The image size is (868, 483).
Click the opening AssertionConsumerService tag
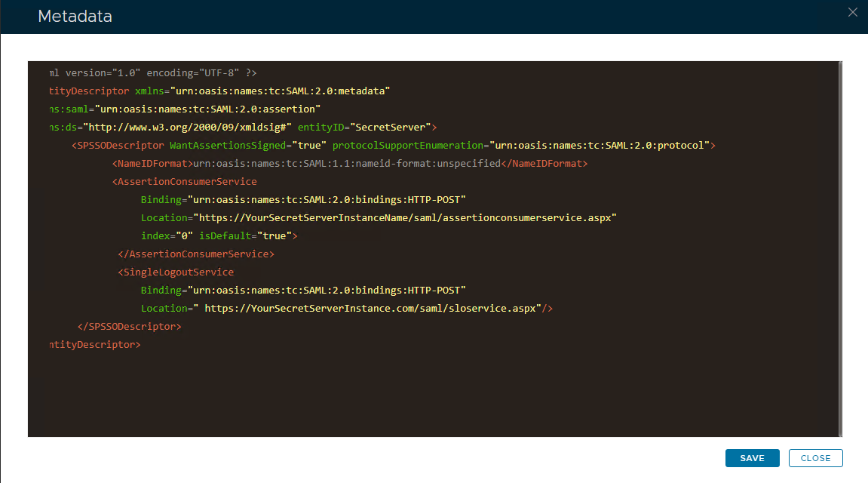(185, 182)
